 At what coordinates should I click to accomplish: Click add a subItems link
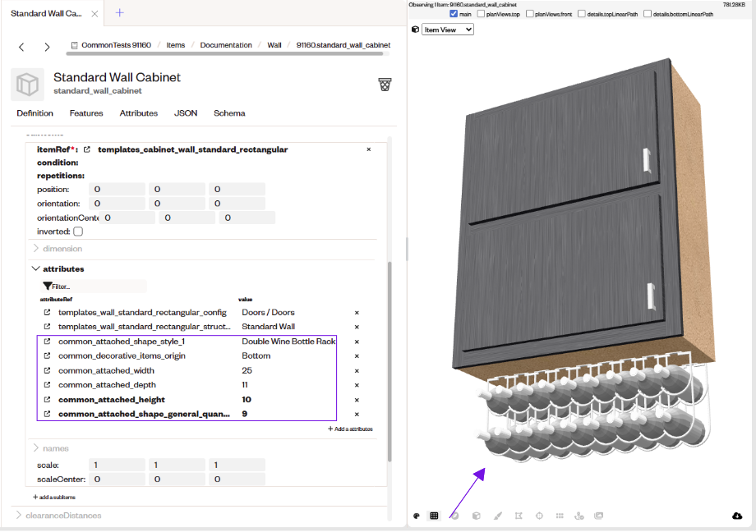54,497
